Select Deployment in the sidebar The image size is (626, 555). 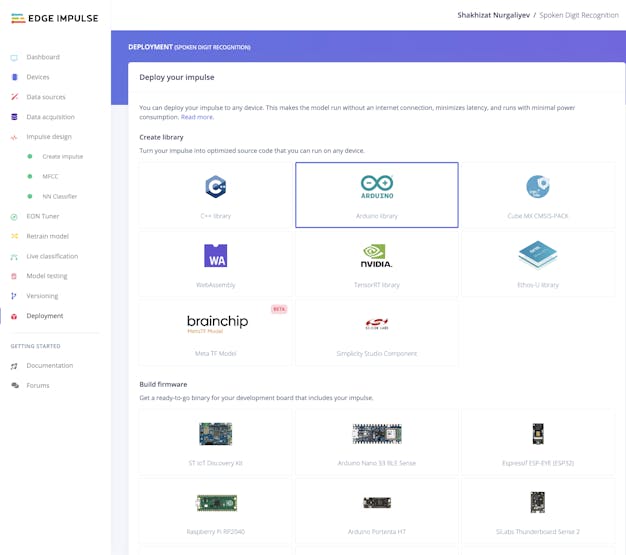point(45,316)
